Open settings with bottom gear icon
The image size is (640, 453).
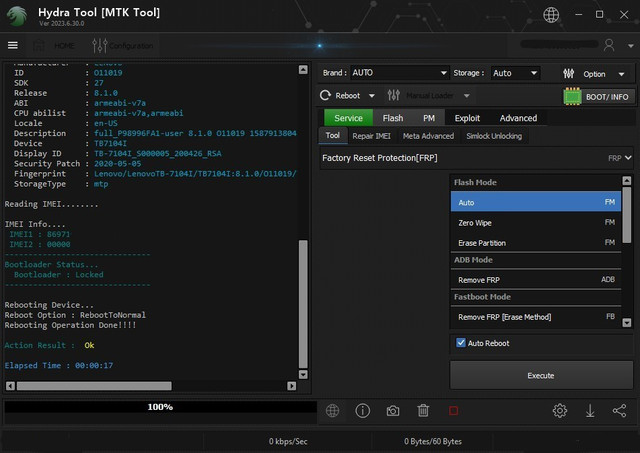click(x=560, y=410)
